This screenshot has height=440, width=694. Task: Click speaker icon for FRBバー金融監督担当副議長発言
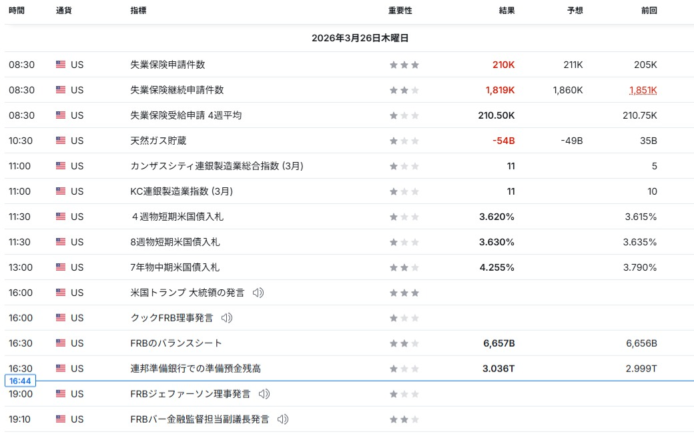click(x=283, y=419)
